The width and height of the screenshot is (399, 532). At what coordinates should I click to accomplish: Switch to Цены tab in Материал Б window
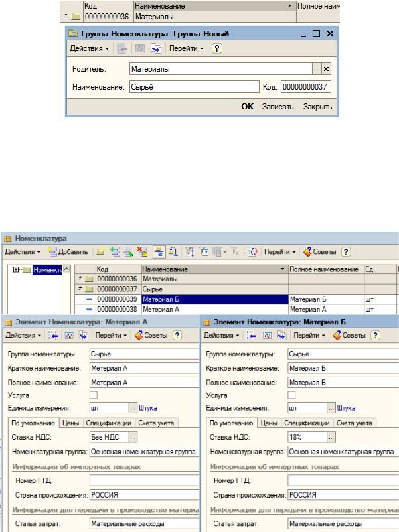pos(269,423)
